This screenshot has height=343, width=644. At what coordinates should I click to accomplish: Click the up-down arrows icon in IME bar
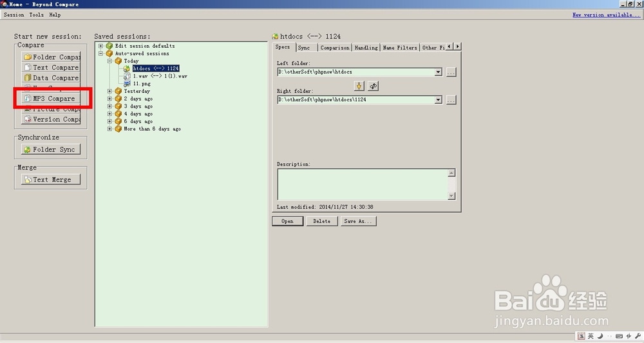point(629,336)
